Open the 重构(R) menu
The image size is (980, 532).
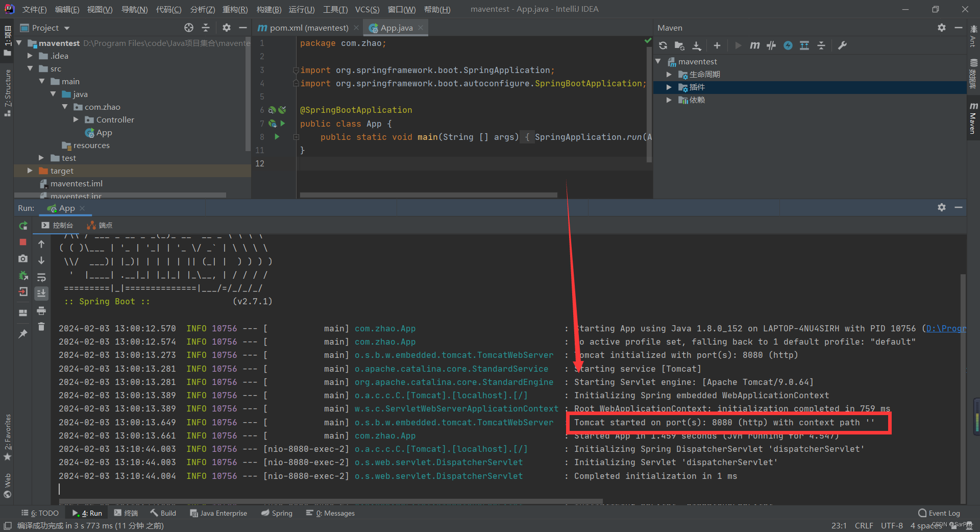pos(235,9)
